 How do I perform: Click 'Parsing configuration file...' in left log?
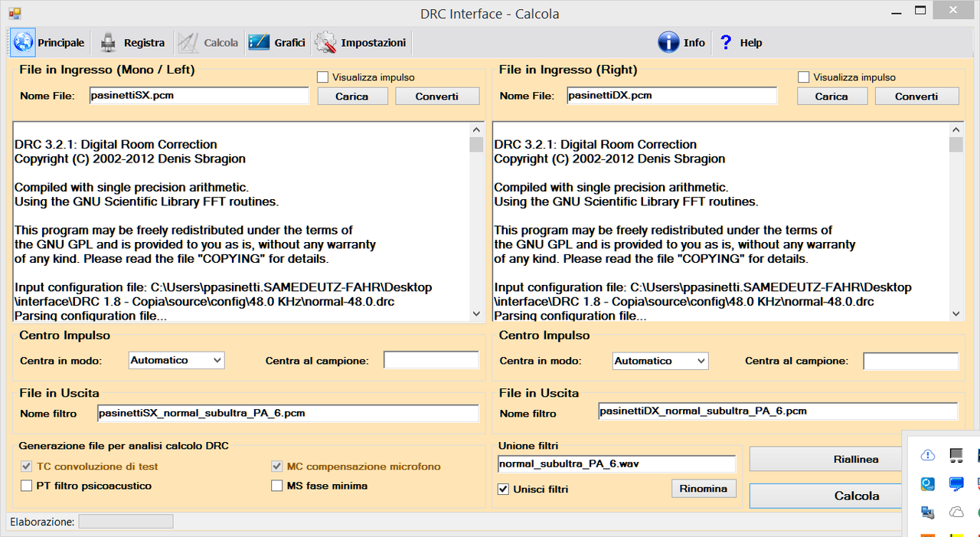[90, 316]
